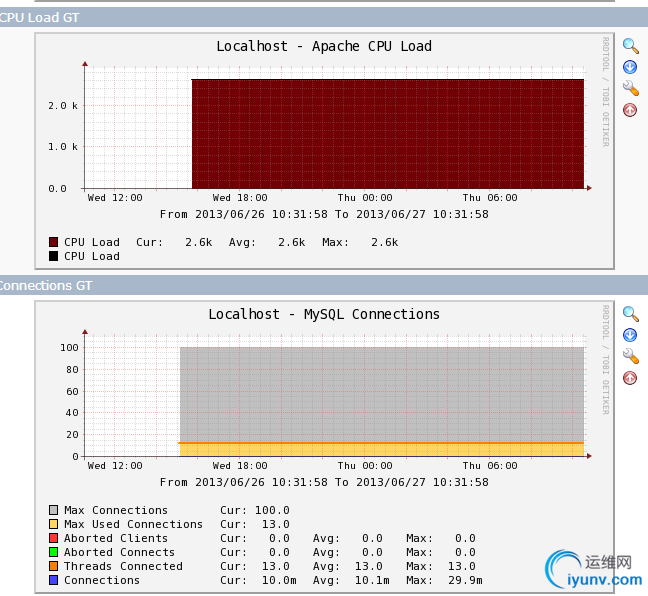648x596 pixels.
Task: Click the 'Localhost - MySQL Connections' title
Action: coord(324,315)
